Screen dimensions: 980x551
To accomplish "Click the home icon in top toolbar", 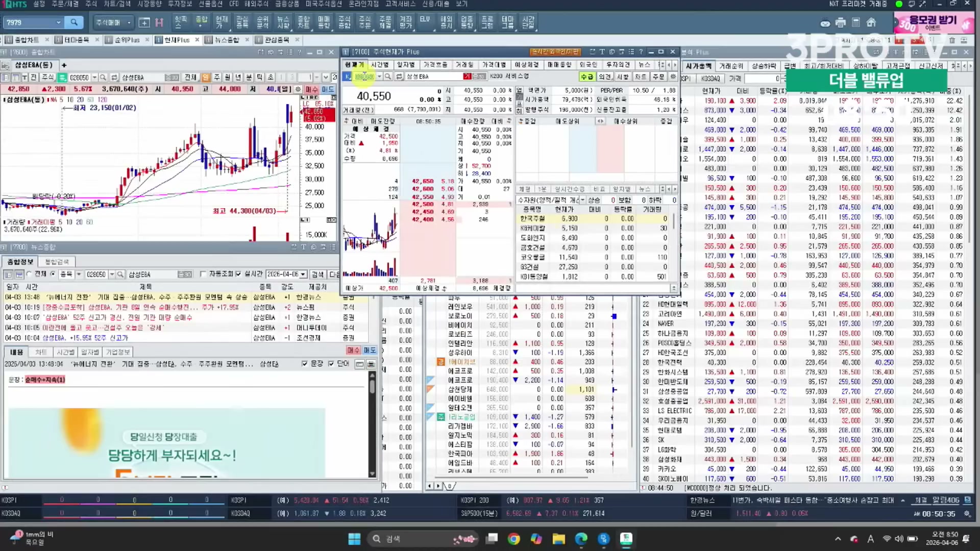I will (871, 22).
